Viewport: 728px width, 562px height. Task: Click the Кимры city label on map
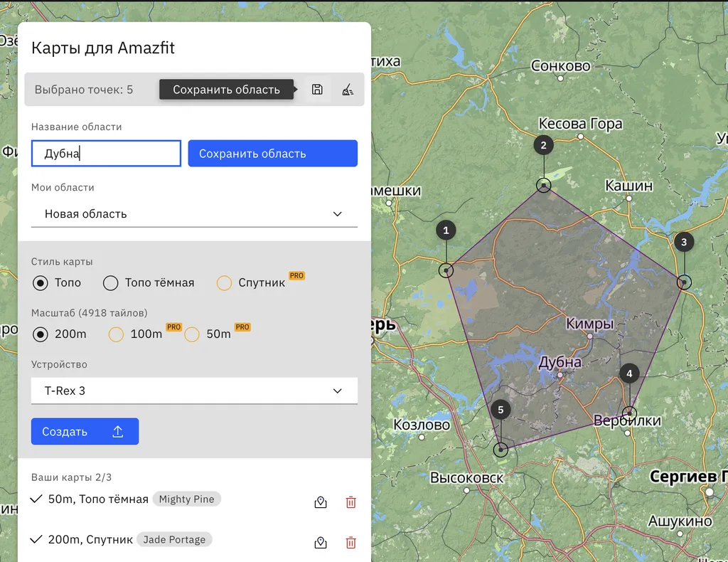click(x=589, y=324)
